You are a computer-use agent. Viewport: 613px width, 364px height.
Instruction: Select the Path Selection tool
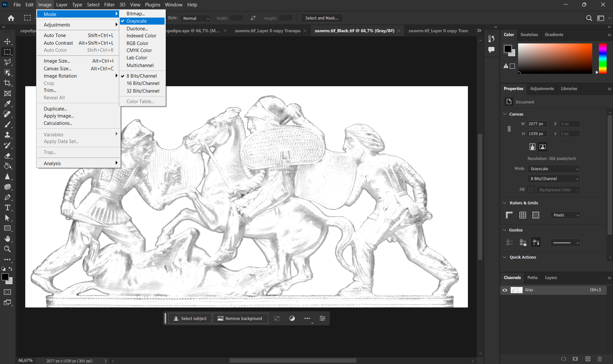coord(7,218)
